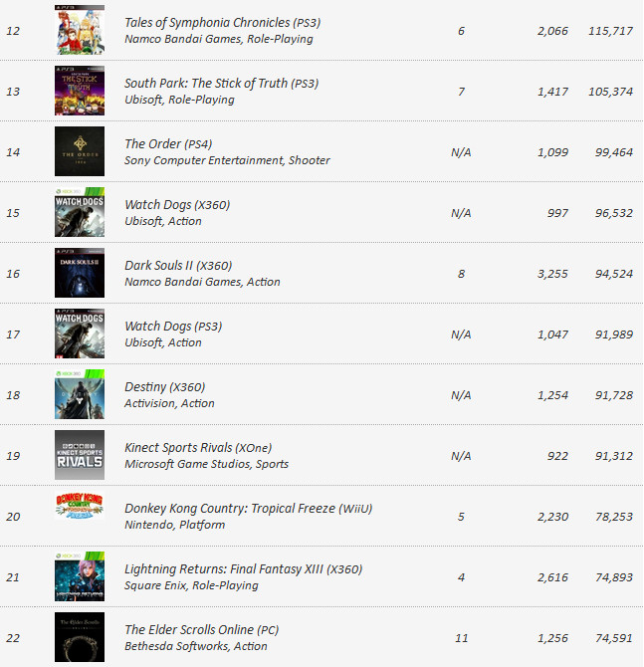Open Donkey Kong Country logo image
Viewport: 644px width, 667px height.
click(80, 506)
